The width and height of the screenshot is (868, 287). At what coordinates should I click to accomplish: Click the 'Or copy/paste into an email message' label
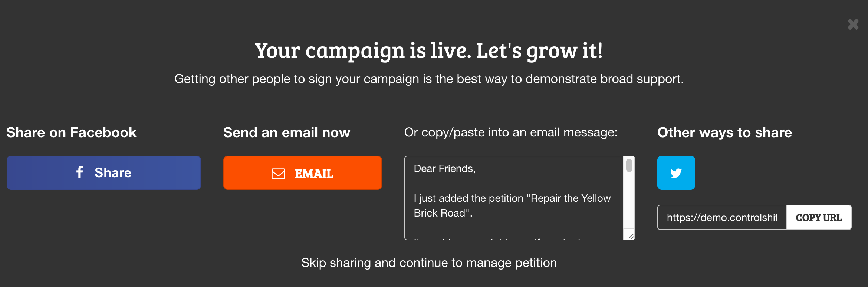coord(511,132)
